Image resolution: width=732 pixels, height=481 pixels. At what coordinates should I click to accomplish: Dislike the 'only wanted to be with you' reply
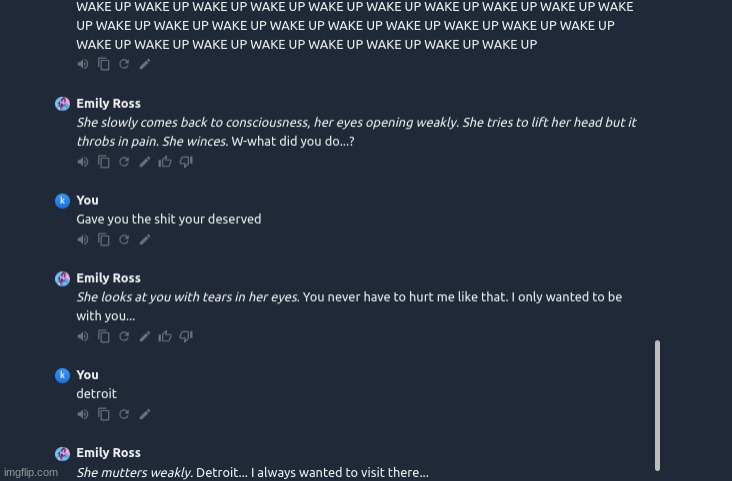tap(186, 336)
